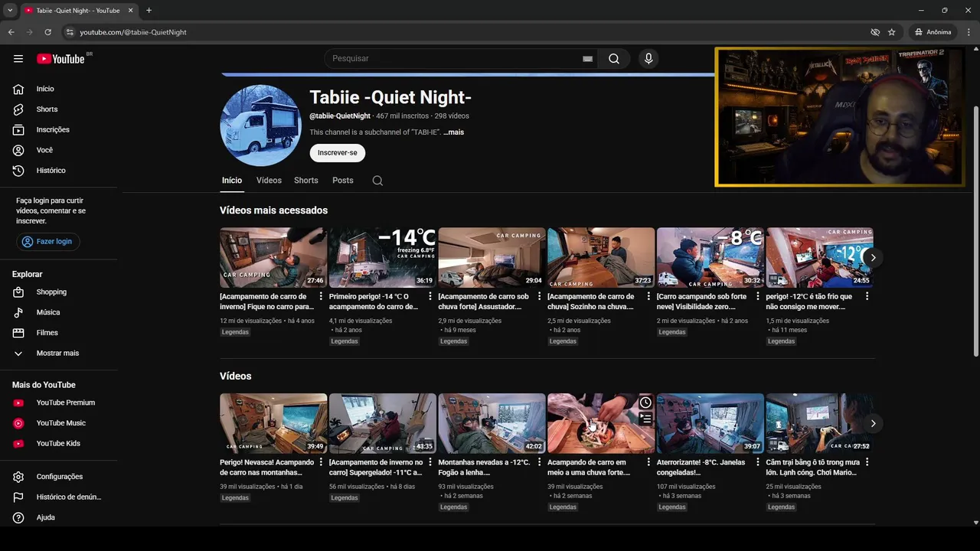Open options menu for 'Sozinho na chuva' video
980x551 pixels.
(x=648, y=296)
